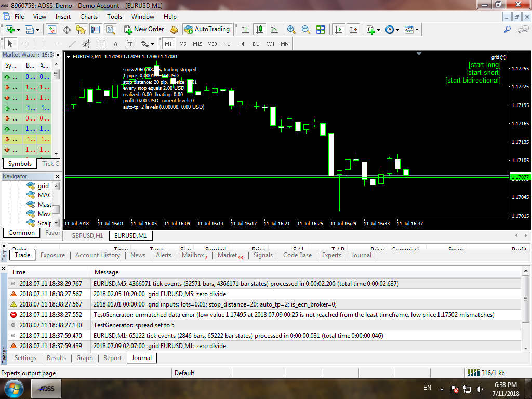
Task: Open the Account History terminal tab
Action: pos(97,255)
